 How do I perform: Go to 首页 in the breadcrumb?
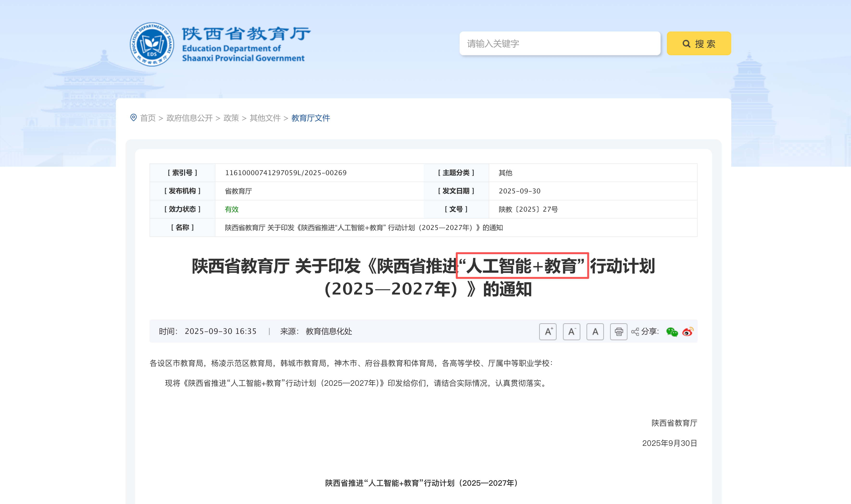click(148, 118)
